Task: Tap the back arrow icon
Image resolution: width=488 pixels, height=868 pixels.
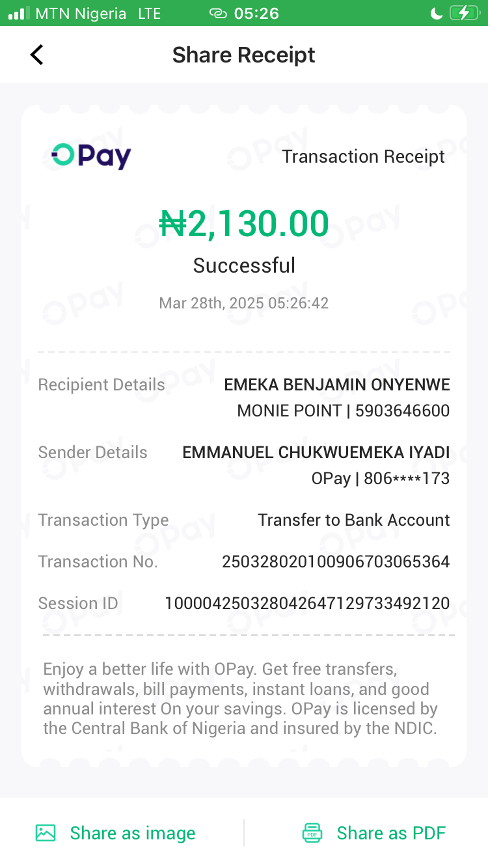Action: coord(37,55)
